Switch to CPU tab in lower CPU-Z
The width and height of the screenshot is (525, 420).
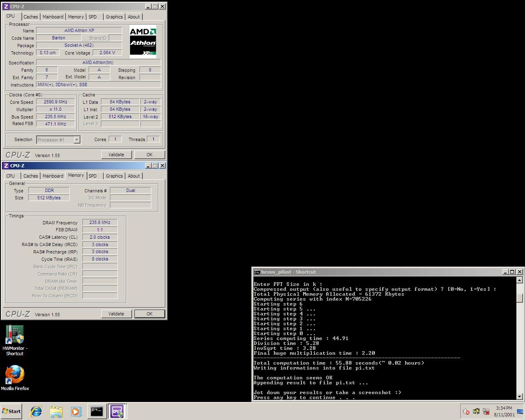coord(11,176)
